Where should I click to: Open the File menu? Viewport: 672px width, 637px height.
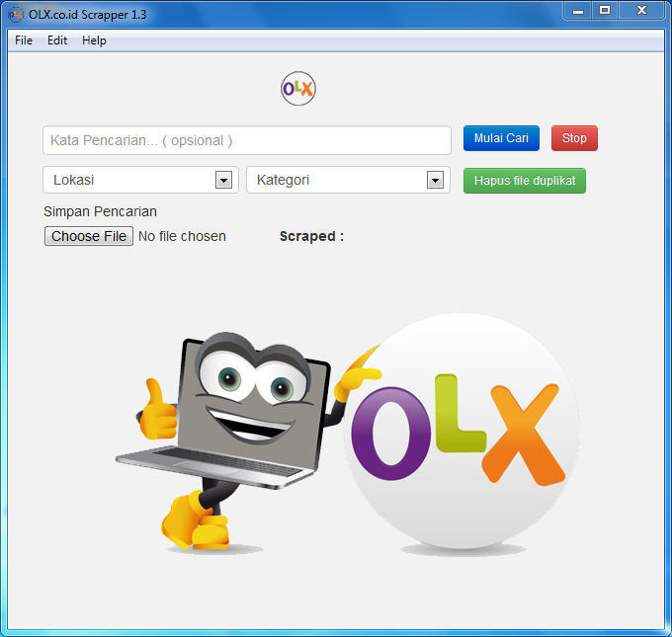[x=24, y=40]
